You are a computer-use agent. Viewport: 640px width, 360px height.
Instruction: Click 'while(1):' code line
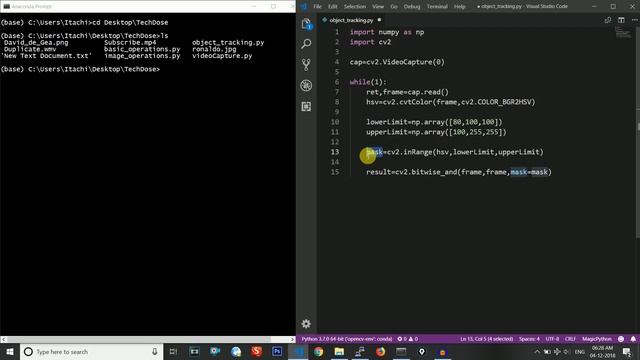tap(368, 82)
